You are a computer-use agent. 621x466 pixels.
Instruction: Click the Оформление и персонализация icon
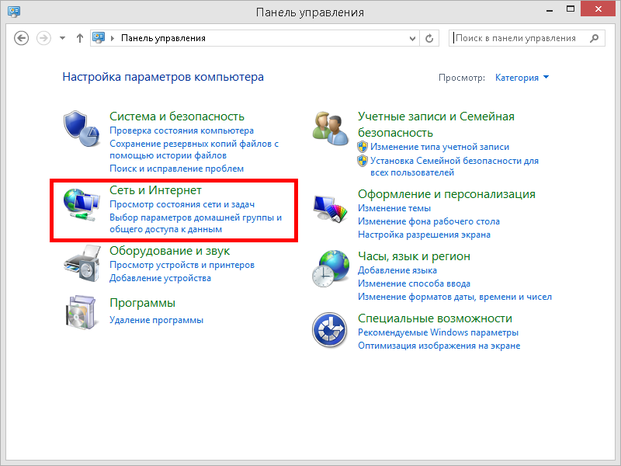click(x=331, y=207)
